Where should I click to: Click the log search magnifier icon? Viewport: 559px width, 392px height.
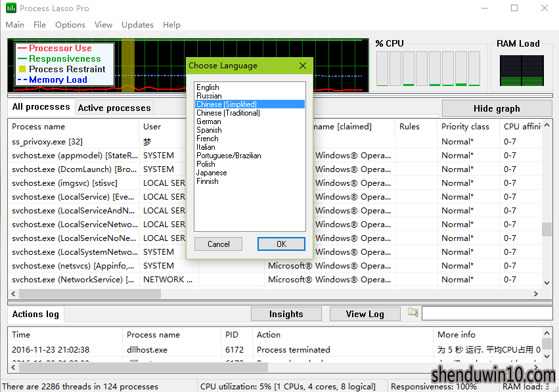(413, 313)
